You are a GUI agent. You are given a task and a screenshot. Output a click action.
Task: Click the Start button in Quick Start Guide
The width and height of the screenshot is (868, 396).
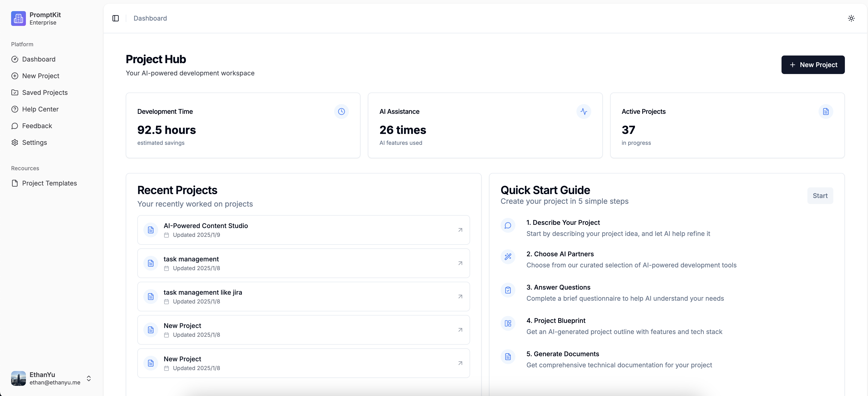click(x=820, y=195)
